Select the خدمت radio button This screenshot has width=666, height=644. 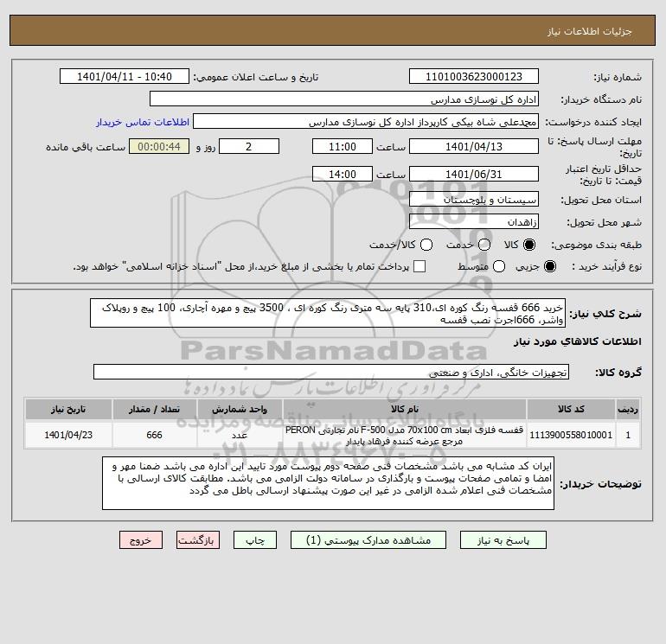[484, 245]
